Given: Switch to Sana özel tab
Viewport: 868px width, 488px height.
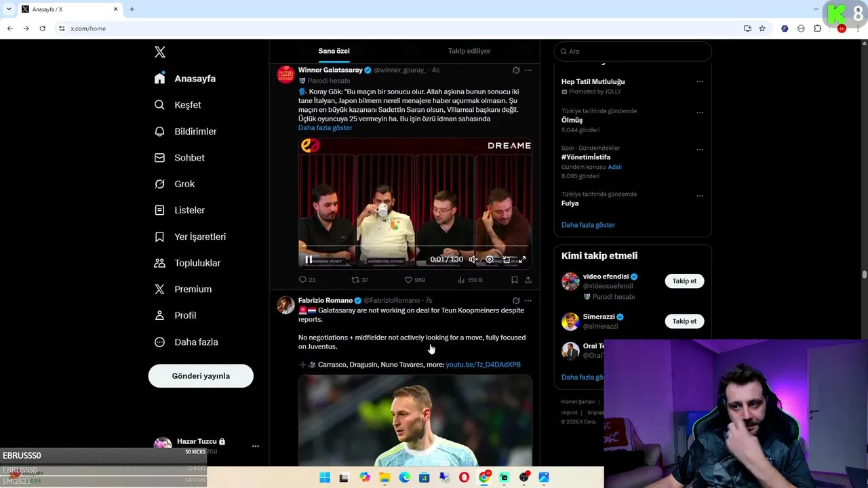Looking at the screenshot, I should [334, 51].
